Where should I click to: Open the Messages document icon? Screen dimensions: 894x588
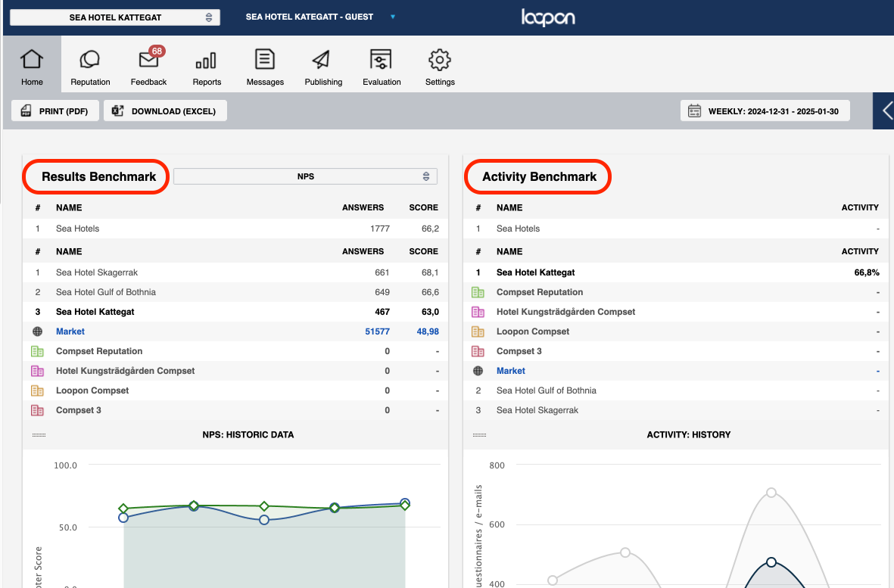264,59
